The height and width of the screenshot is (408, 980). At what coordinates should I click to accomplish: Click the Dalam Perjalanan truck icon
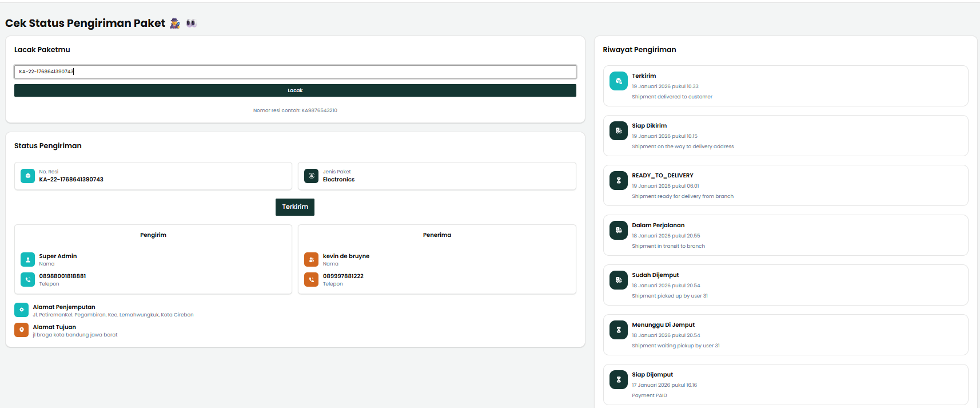click(619, 231)
